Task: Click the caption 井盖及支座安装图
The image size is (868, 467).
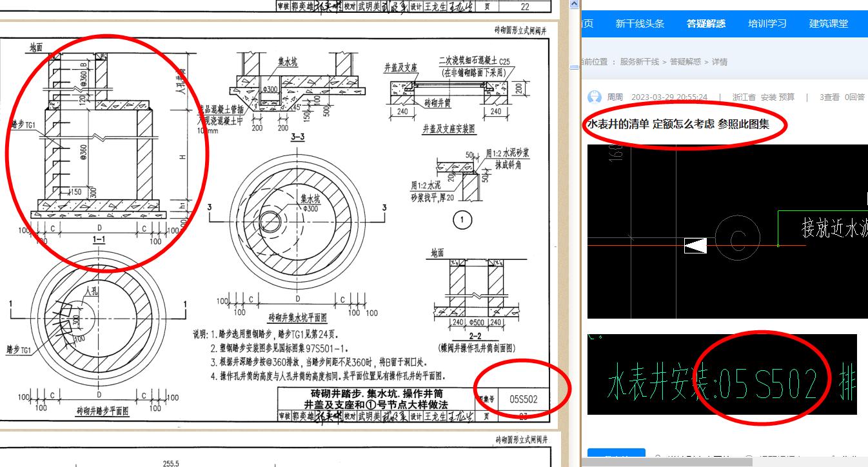Action: point(449,129)
